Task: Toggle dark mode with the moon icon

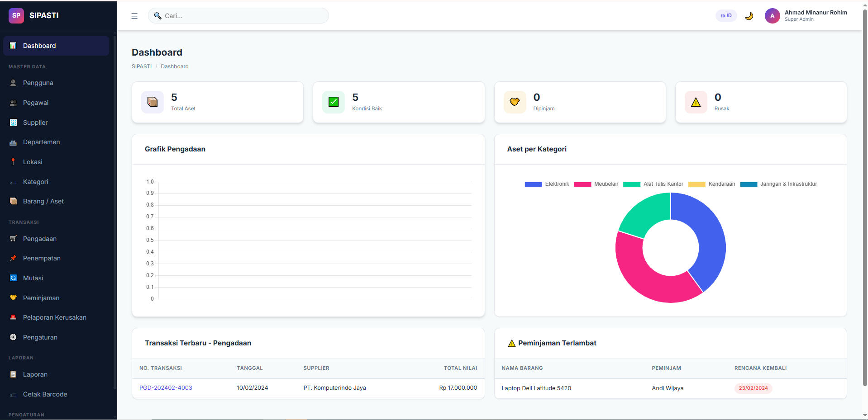Action: 749,16
